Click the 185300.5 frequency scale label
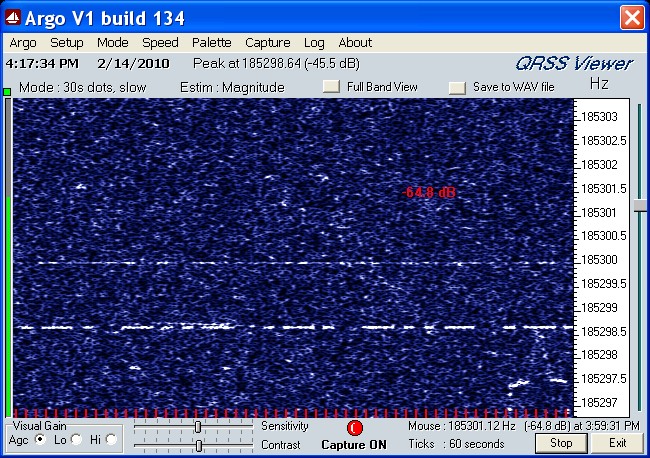 (x=604, y=236)
